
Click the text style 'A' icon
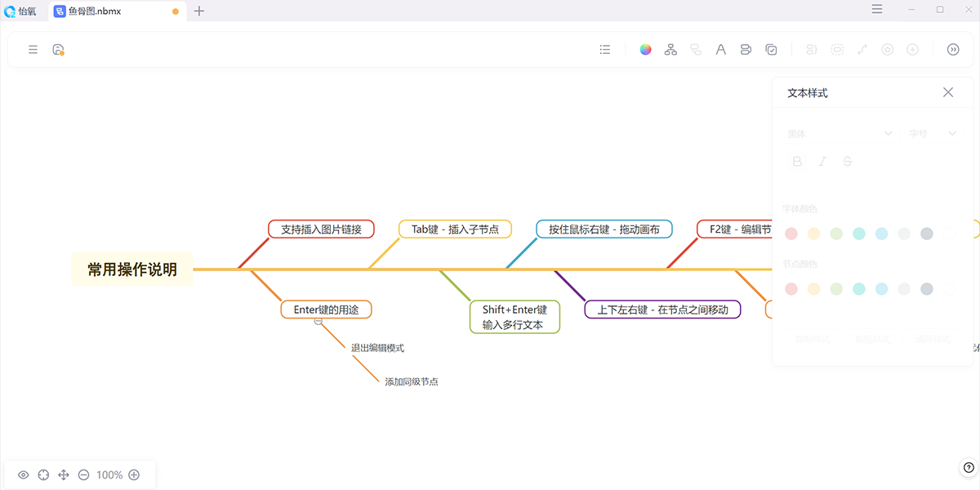click(x=721, y=50)
